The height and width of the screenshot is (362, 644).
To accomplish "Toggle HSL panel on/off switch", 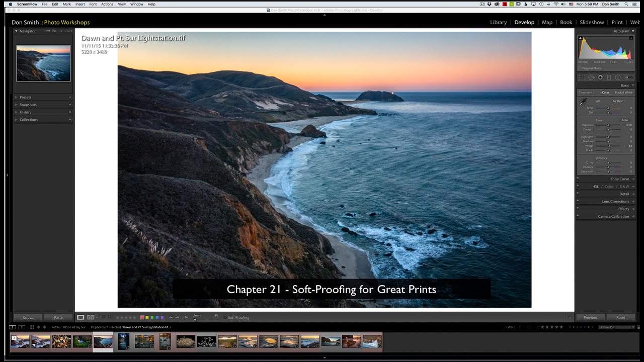I will (x=578, y=186).
